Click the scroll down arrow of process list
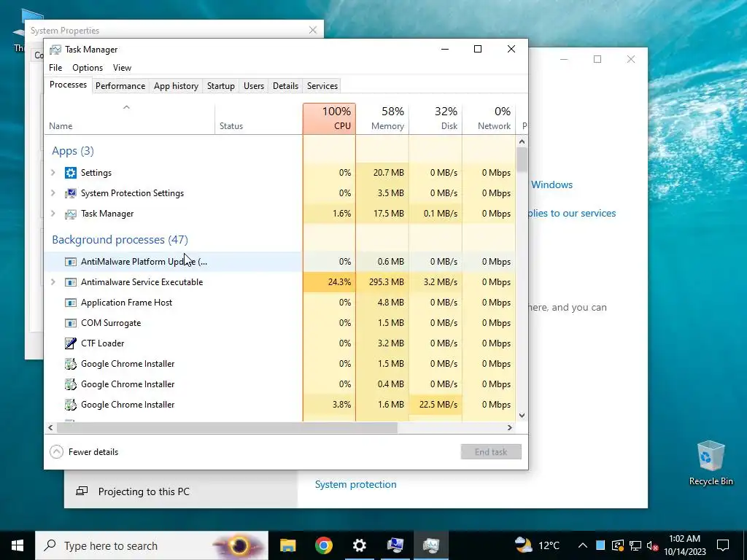This screenshot has height=560, width=747. (x=522, y=415)
